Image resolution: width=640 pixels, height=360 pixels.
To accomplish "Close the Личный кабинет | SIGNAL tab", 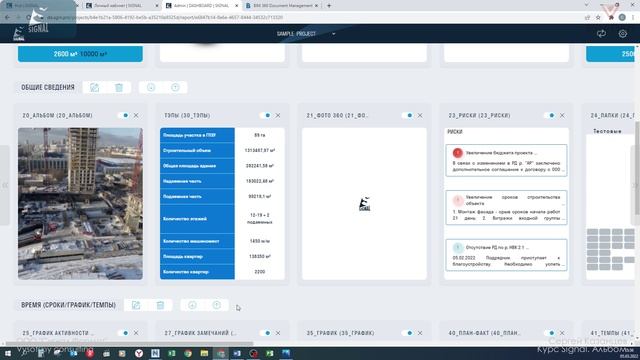I will point(157,6).
